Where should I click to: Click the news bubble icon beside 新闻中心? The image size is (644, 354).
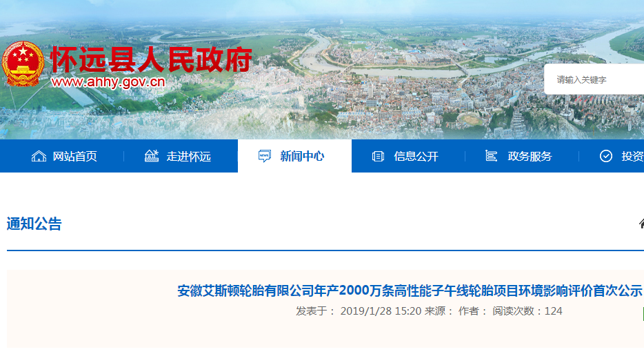coord(265,156)
